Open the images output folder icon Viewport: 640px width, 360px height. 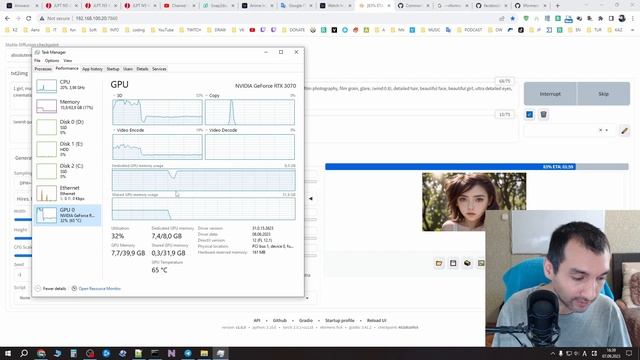(x=439, y=263)
